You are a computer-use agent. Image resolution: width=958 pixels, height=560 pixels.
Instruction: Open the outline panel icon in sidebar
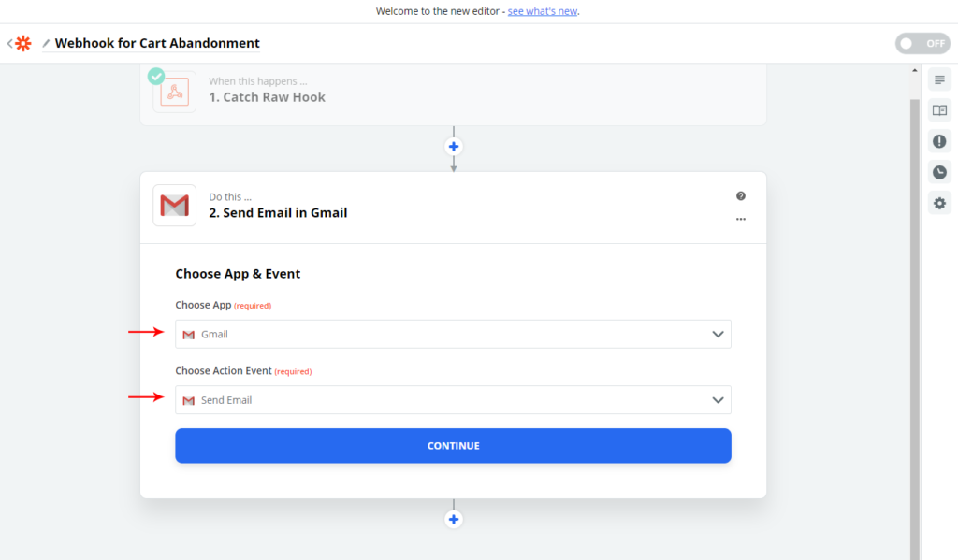click(939, 80)
